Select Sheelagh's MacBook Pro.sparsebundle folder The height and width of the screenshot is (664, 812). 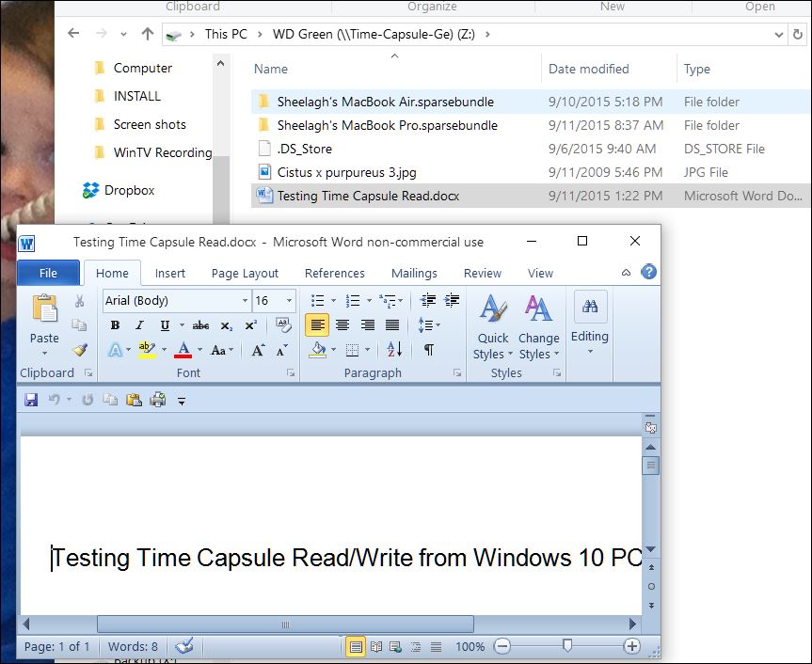387,125
